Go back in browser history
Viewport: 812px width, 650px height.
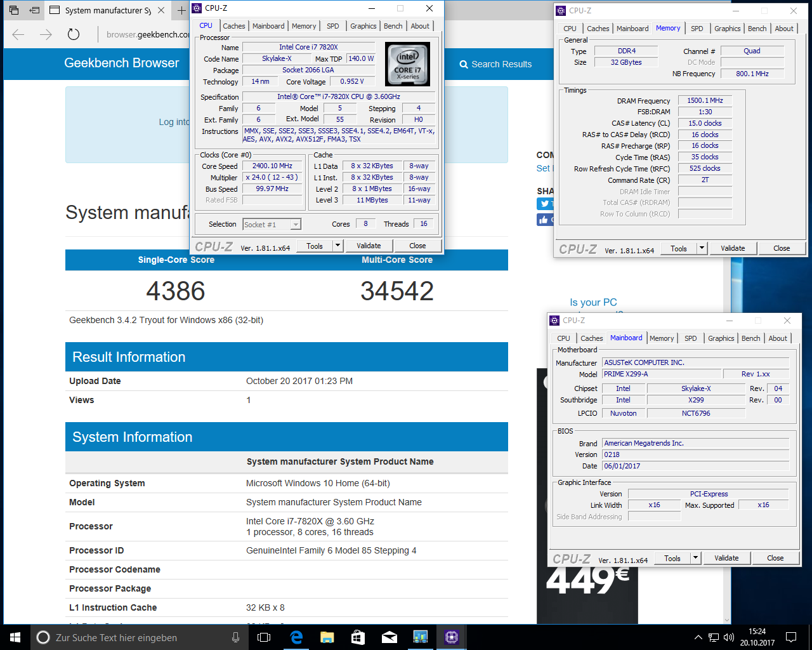point(18,34)
